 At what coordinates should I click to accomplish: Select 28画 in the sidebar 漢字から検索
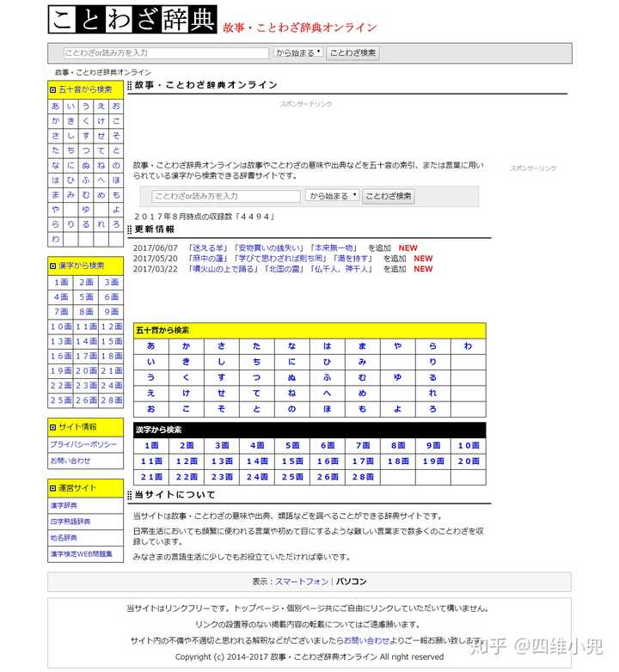(x=112, y=400)
